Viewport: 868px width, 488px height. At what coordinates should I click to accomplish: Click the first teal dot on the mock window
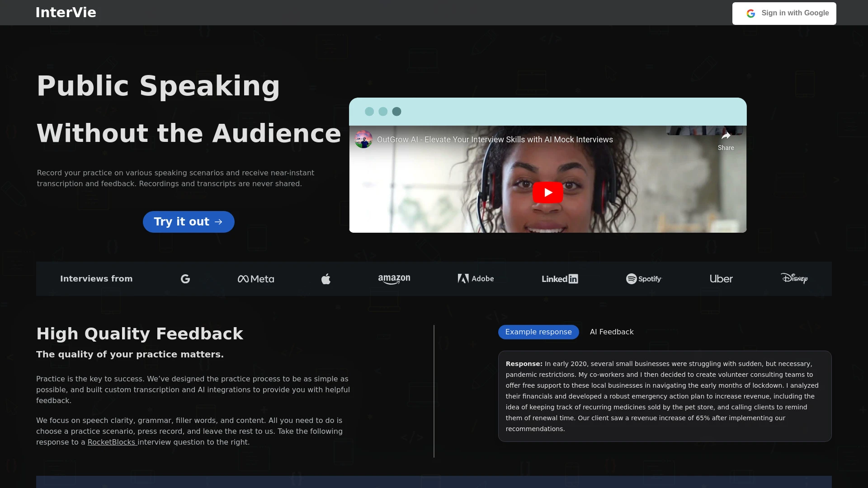[x=370, y=112]
